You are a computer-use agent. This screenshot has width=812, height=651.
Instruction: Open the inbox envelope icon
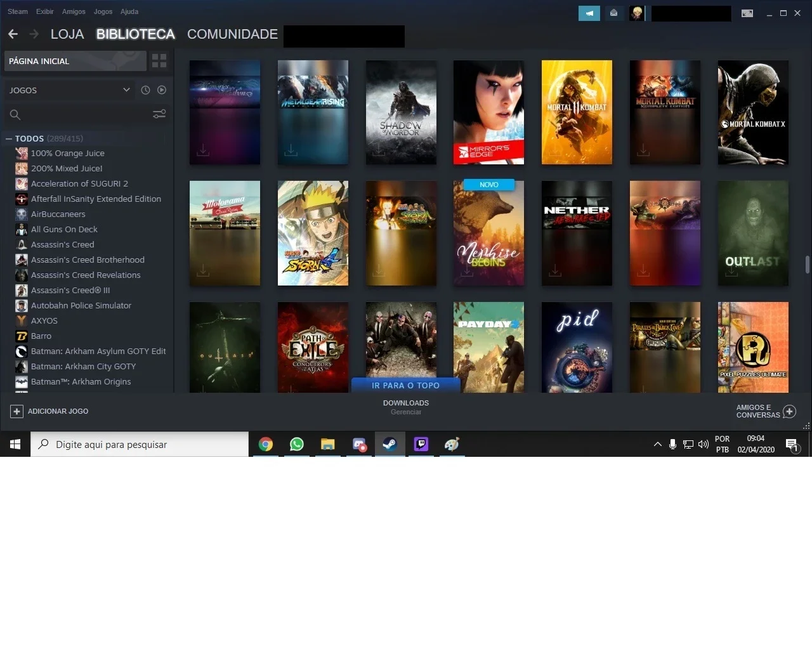[x=613, y=13]
